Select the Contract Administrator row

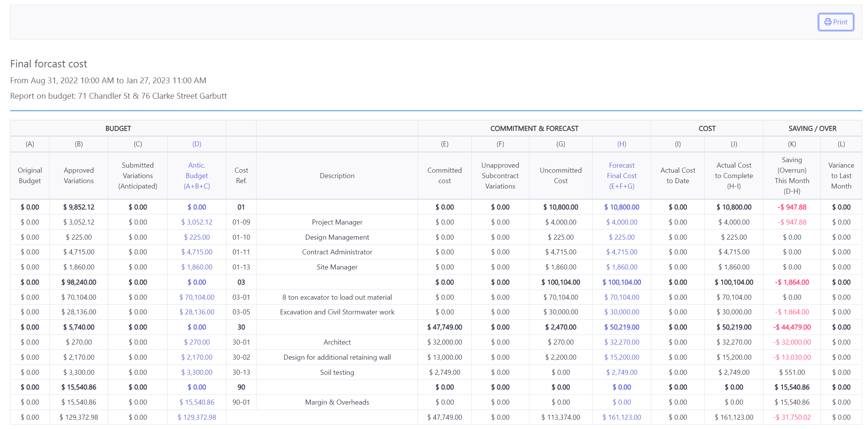337,252
